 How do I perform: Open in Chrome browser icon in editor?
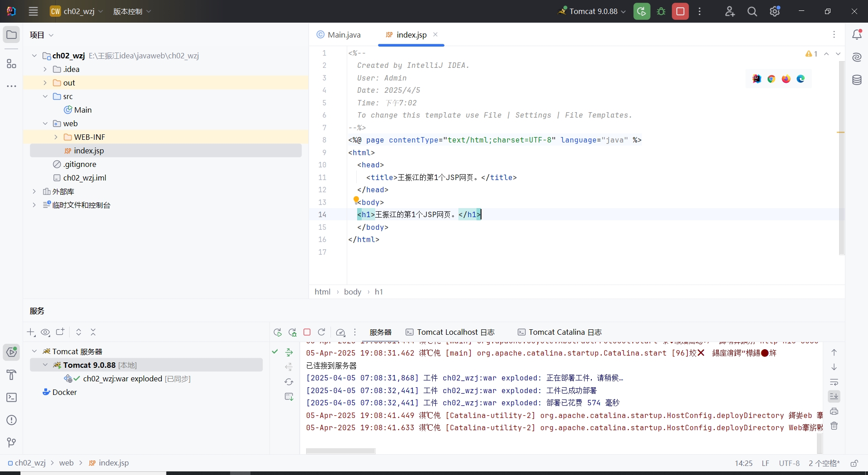click(771, 79)
